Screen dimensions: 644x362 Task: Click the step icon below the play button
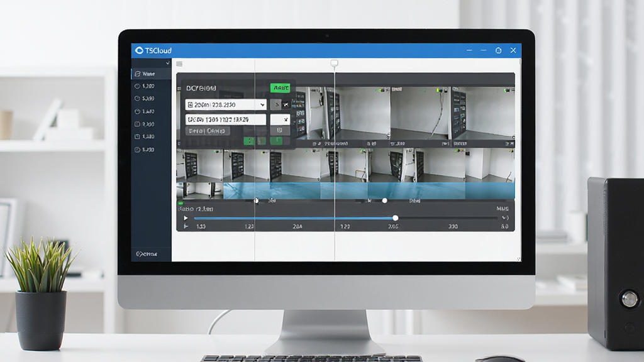click(186, 226)
